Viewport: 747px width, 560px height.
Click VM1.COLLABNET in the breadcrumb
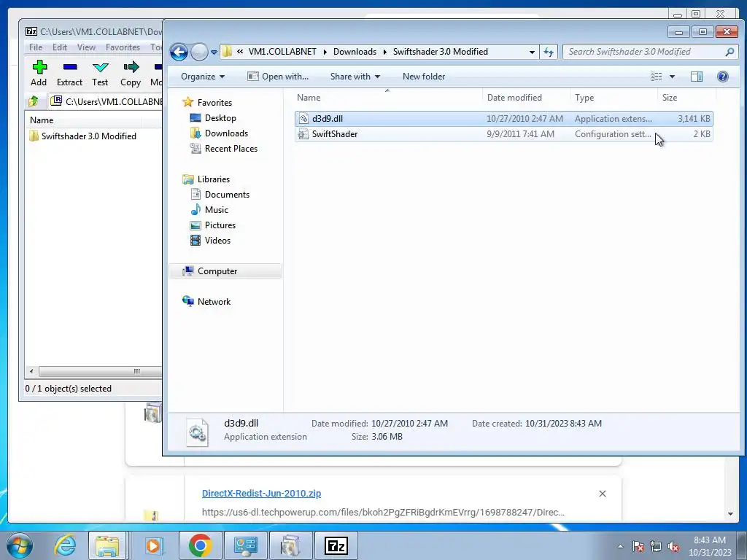[x=282, y=52]
